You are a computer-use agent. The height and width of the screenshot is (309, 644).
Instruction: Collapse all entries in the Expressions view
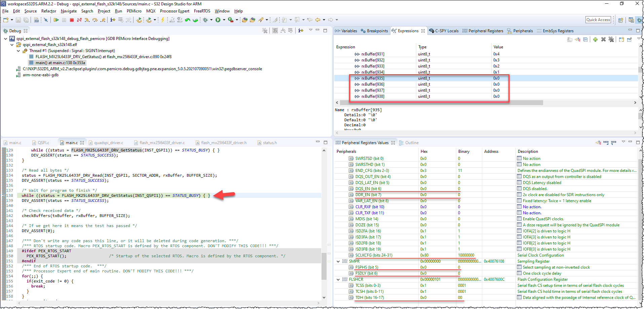pyautogui.click(x=585, y=39)
